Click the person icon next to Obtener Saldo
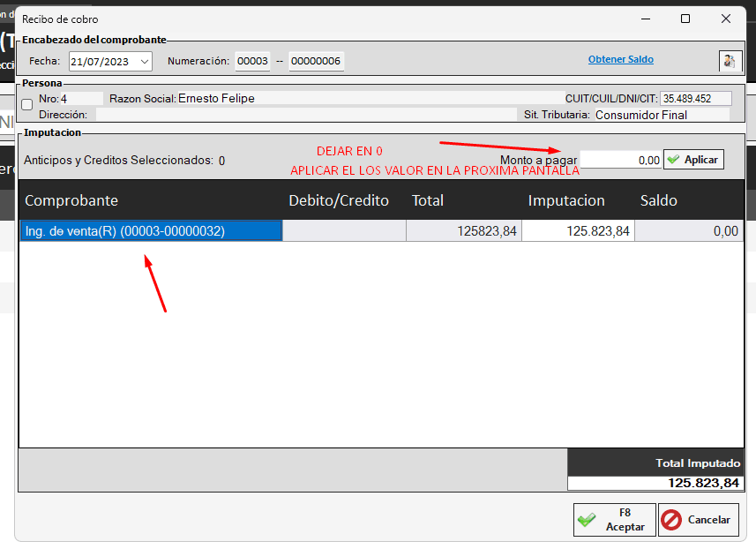756x549 pixels. [x=730, y=61]
